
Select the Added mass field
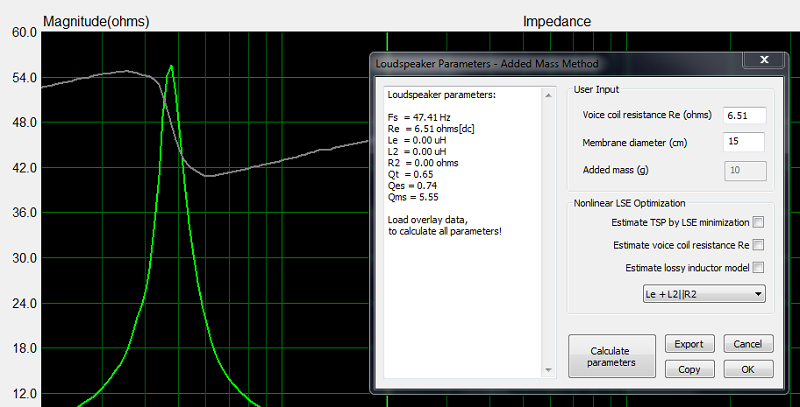pos(745,170)
